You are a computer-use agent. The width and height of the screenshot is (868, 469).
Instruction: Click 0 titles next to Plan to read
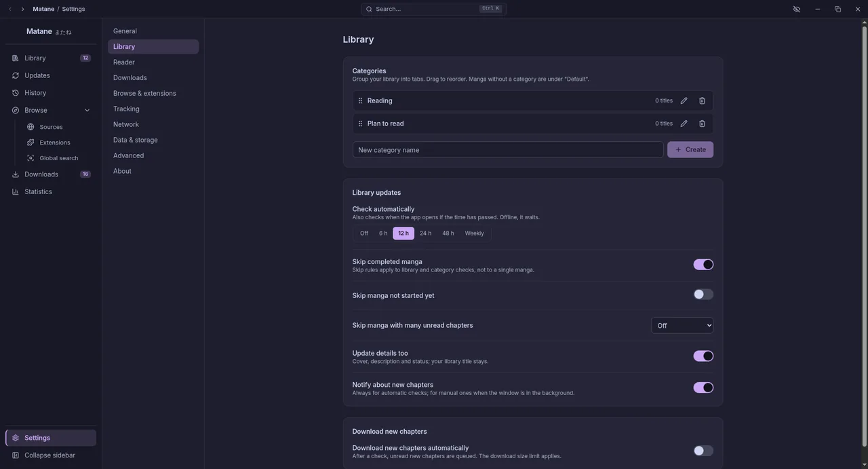point(664,124)
